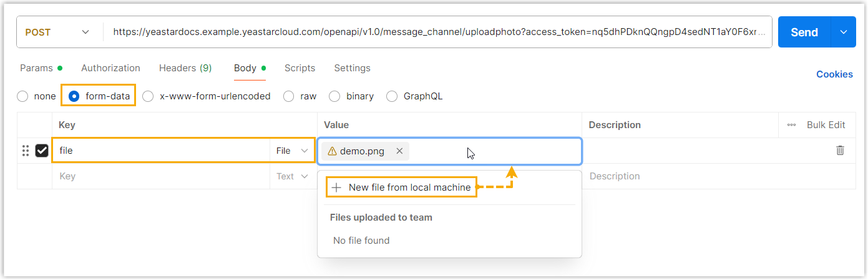Image resolution: width=868 pixels, height=280 pixels.
Task: Expand the Send button arrow options
Action: click(x=844, y=32)
